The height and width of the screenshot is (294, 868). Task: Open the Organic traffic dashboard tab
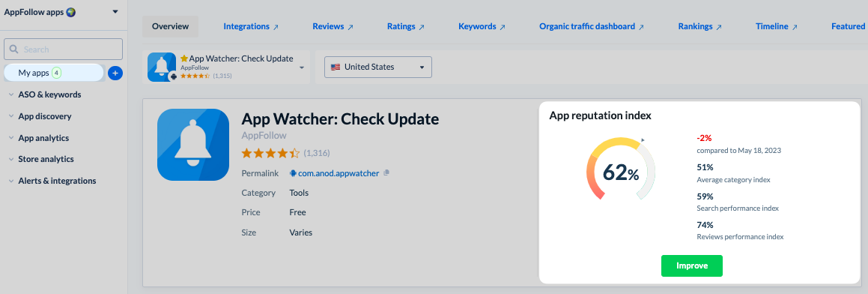(591, 27)
